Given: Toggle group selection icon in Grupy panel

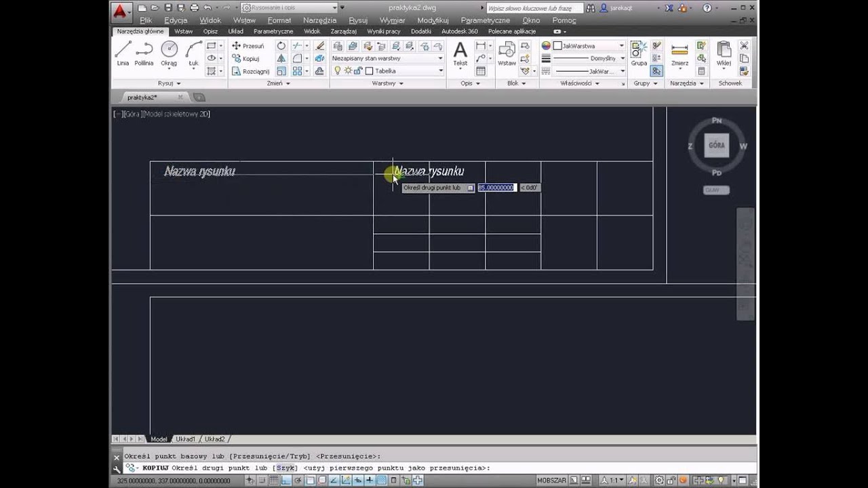Looking at the screenshot, I should 656,70.
